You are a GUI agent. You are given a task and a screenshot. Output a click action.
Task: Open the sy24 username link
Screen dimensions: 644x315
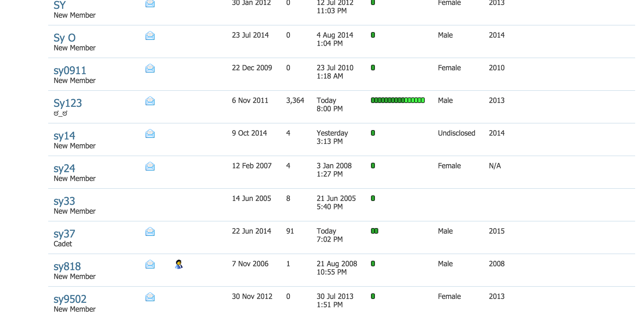(64, 168)
